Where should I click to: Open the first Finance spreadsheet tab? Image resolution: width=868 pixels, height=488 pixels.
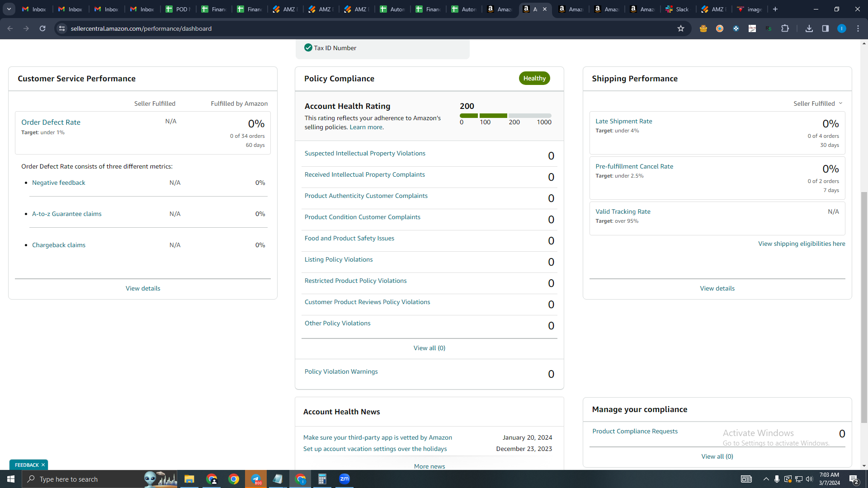(213, 9)
